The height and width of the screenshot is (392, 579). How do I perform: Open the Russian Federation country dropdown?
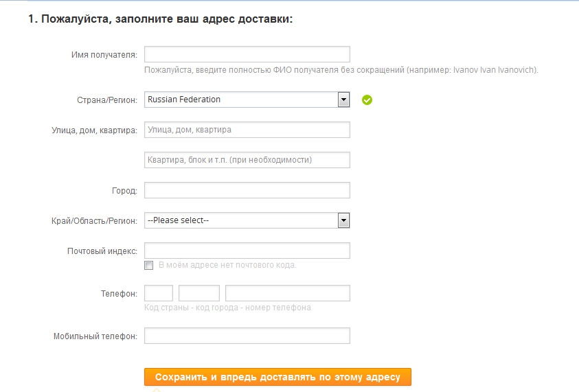tap(247, 100)
